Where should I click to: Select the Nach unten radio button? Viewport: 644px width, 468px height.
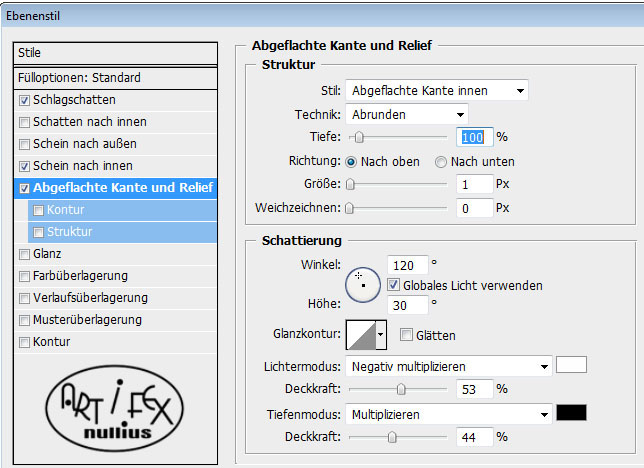coord(440,162)
